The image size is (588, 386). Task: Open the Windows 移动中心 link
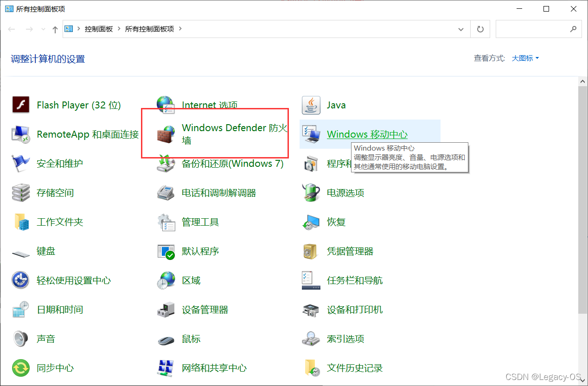(367, 134)
